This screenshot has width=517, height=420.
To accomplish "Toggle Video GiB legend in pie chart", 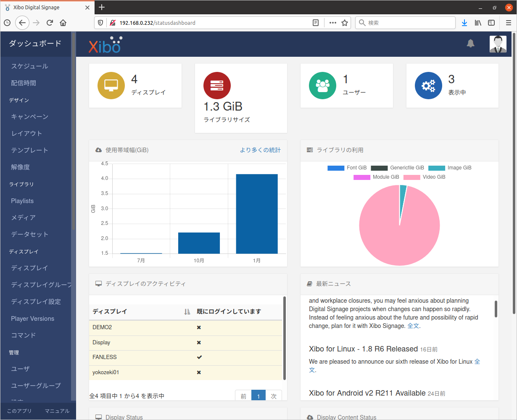I will 424,177.
